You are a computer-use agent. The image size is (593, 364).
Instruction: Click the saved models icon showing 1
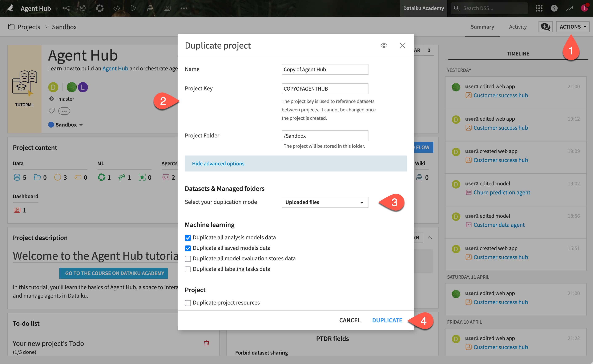[x=122, y=177]
